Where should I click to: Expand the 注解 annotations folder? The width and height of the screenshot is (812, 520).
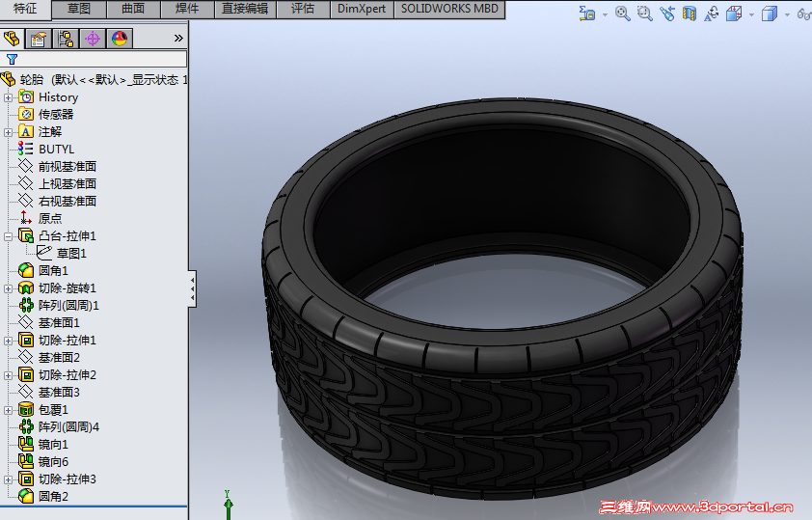pos(8,132)
